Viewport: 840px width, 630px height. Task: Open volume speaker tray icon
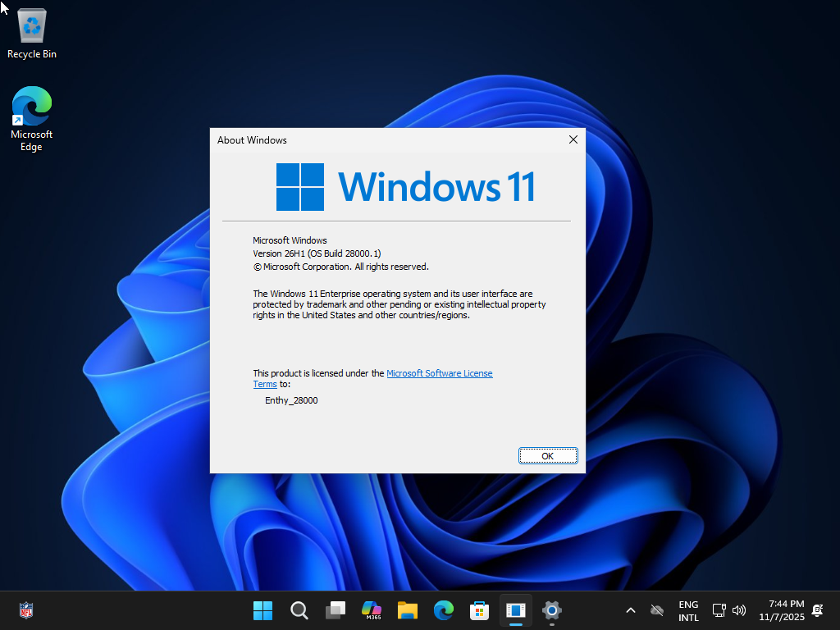pyautogui.click(x=739, y=610)
